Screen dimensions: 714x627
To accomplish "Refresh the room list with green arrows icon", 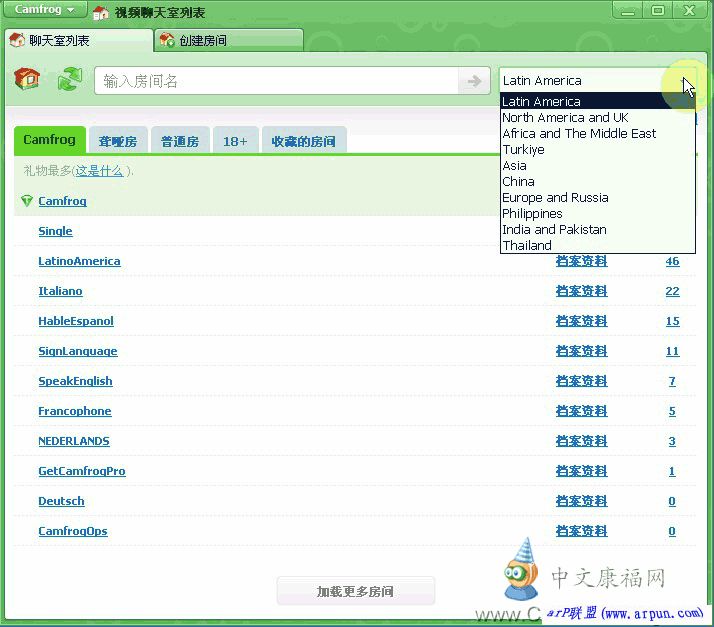I will click(70, 79).
